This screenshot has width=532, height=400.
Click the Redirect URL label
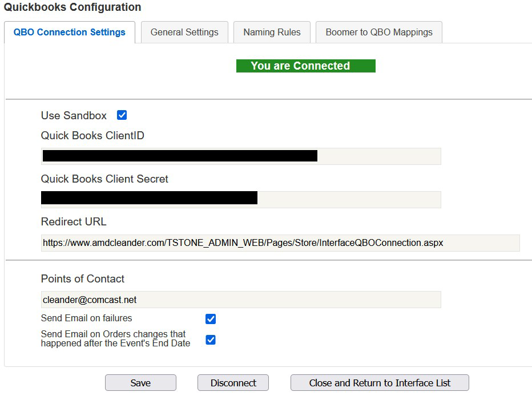[x=74, y=221]
